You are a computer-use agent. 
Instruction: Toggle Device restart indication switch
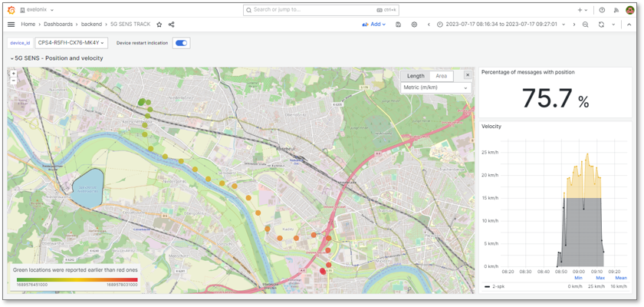181,43
